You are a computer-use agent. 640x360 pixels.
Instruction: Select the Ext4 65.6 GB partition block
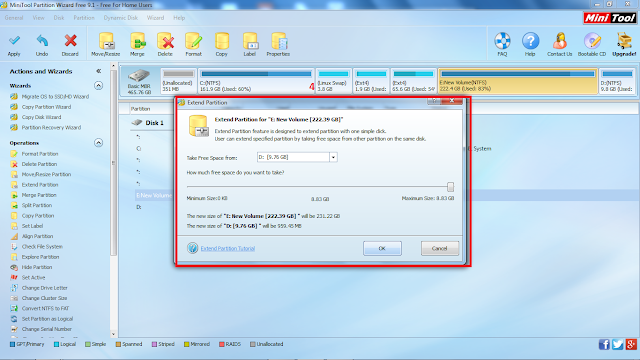(x=413, y=81)
